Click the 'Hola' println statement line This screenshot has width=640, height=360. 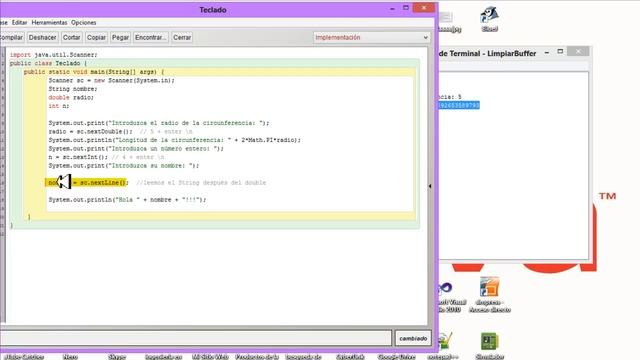(127, 200)
